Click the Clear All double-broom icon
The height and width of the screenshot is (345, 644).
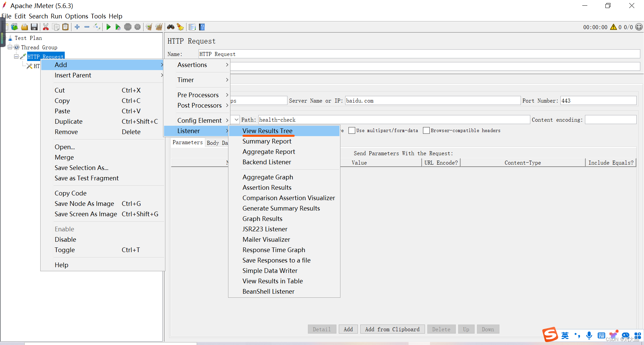click(159, 27)
